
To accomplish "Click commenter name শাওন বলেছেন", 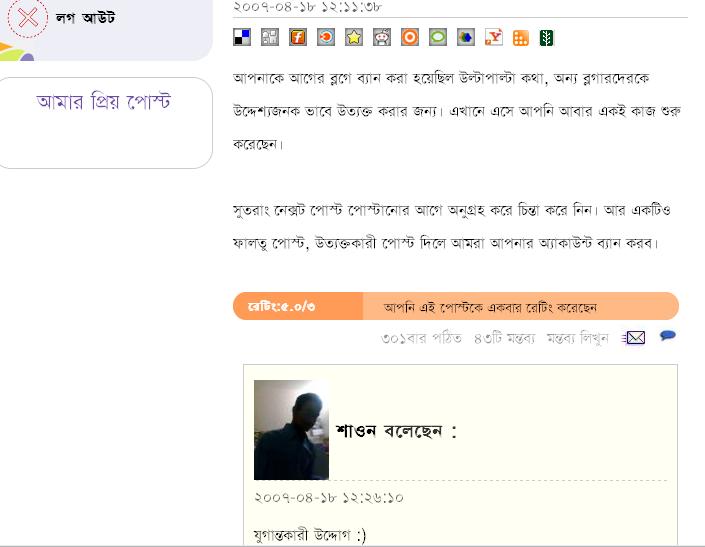I will click(397, 431).
